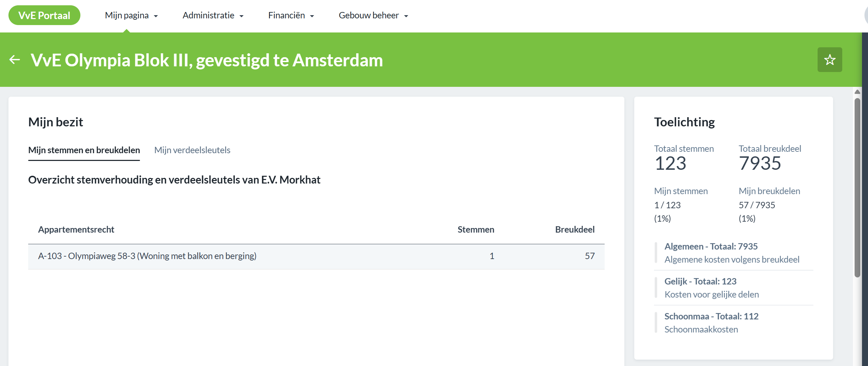The width and height of the screenshot is (868, 366).
Task: Mark this VvE as favorite with the star
Action: (830, 60)
